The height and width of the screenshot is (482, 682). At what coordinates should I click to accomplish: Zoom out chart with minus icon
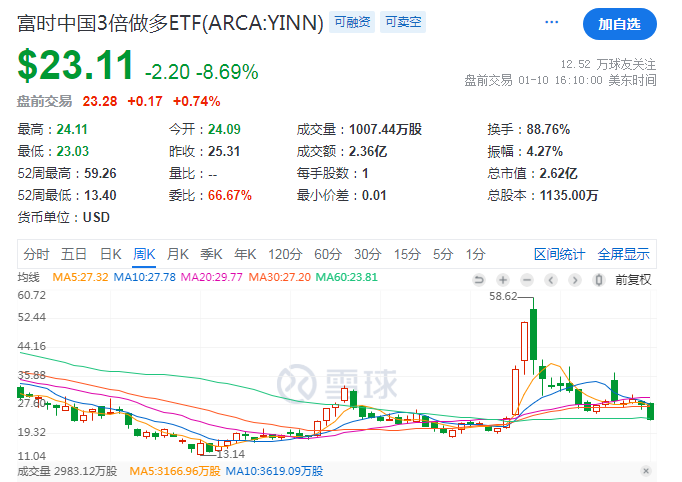pyautogui.click(x=527, y=280)
